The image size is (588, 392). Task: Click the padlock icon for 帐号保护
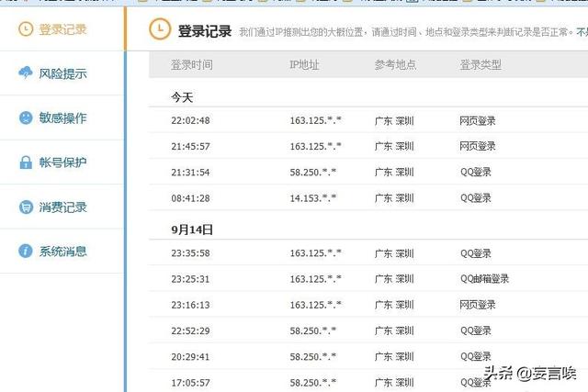(x=26, y=162)
